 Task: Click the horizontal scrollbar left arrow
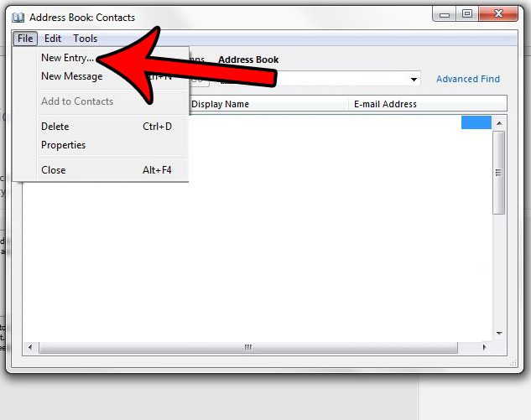pyautogui.click(x=30, y=347)
